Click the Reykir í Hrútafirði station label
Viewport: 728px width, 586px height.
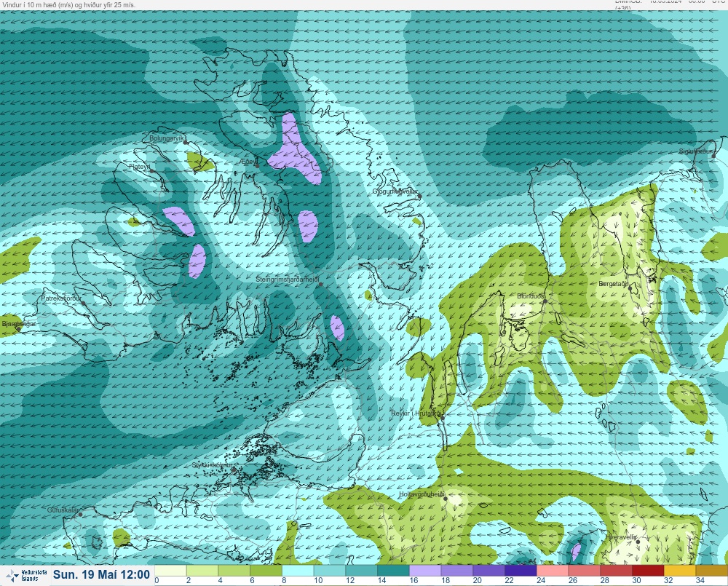click(417, 413)
